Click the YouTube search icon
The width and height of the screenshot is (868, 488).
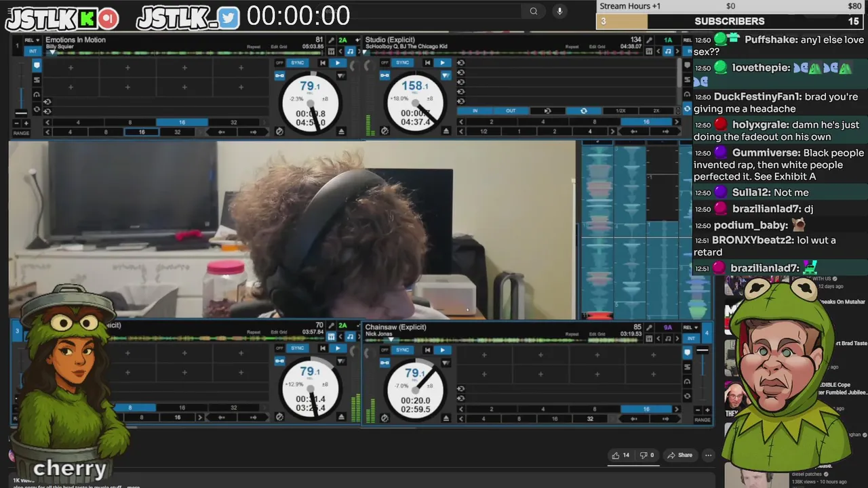(x=534, y=11)
